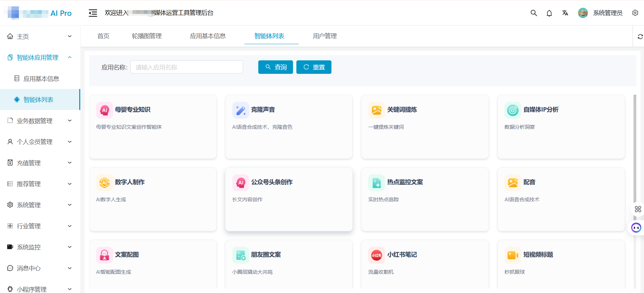Open the 母婴专业知识 card title

point(133,110)
